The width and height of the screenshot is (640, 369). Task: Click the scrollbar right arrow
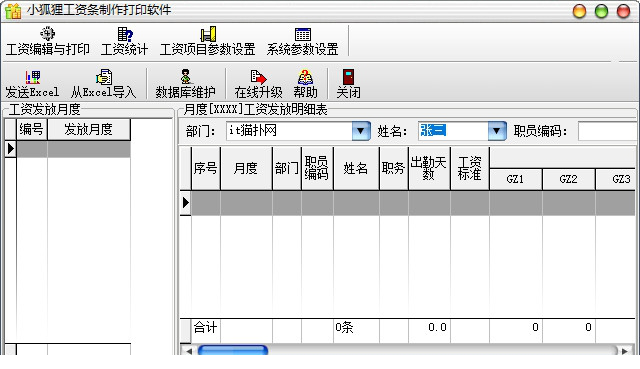tap(625, 351)
